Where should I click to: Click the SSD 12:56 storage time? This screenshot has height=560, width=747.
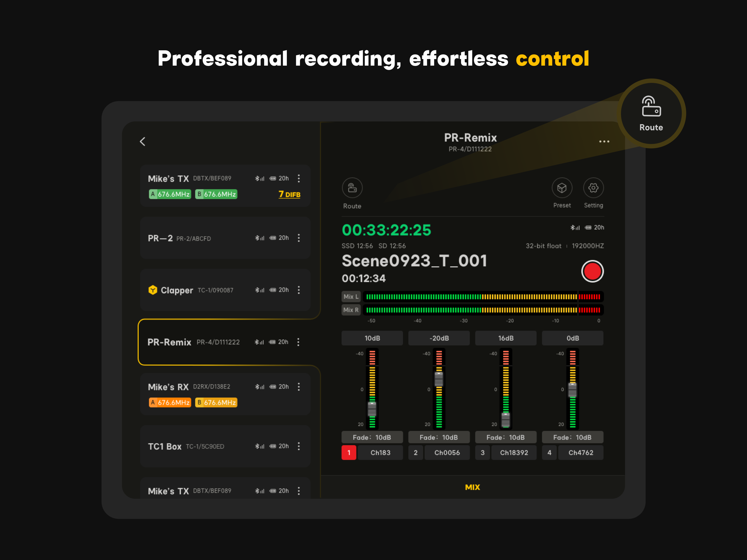coord(357,246)
